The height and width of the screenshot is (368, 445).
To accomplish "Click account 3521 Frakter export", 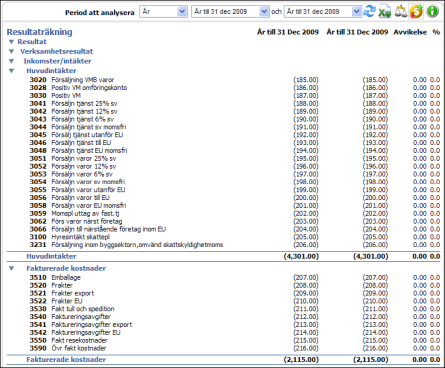I will pyautogui.click(x=62, y=293).
